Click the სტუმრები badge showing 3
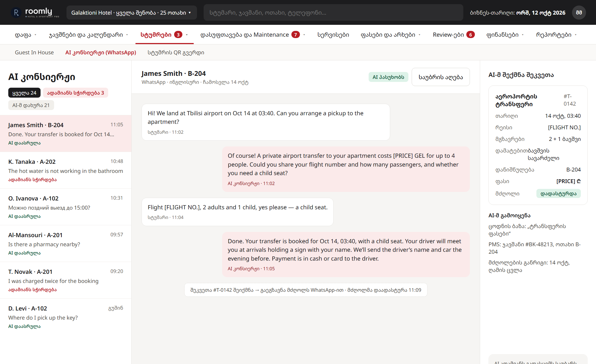The height and width of the screenshot is (364, 596). [x=178, y=35]
